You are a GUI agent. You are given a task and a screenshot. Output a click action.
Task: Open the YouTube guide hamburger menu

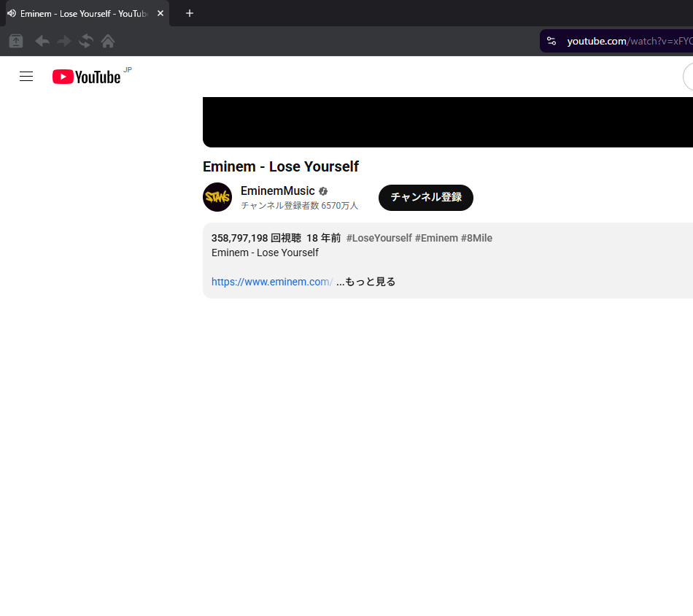point(26,77)
